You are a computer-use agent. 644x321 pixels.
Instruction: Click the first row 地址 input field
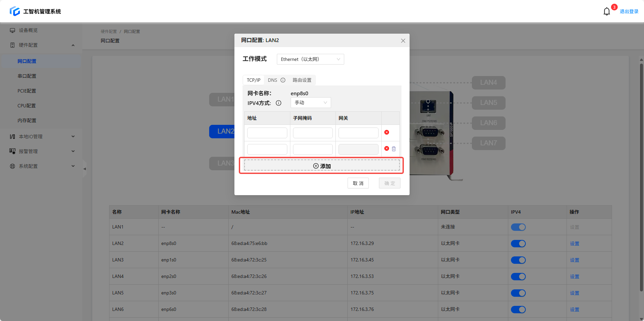pos(267,133)
